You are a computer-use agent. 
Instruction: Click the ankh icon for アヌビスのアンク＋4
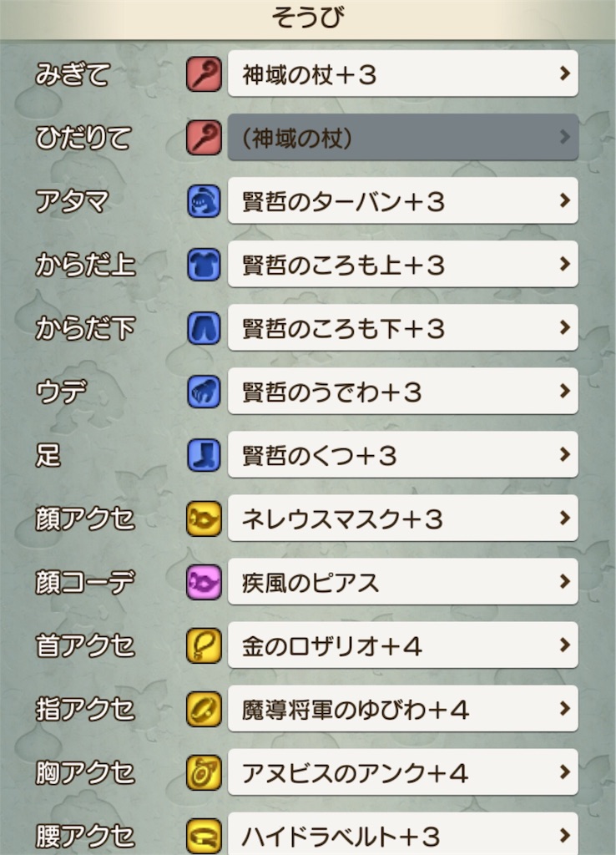coord(204,772)
